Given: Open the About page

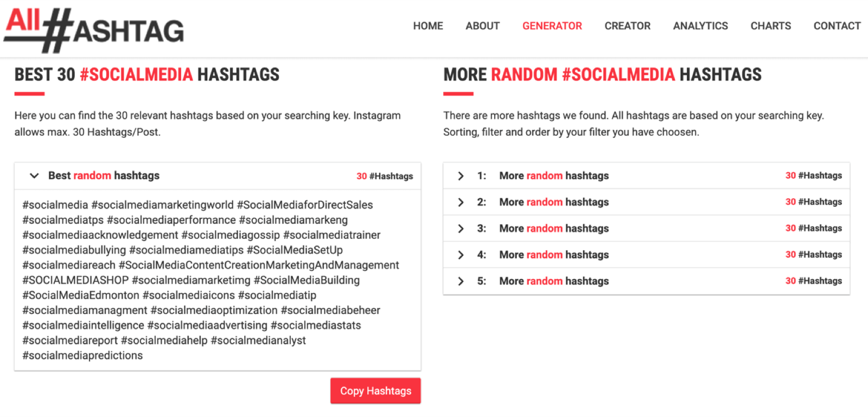Looking at the screenshot, I should [482, 26].
